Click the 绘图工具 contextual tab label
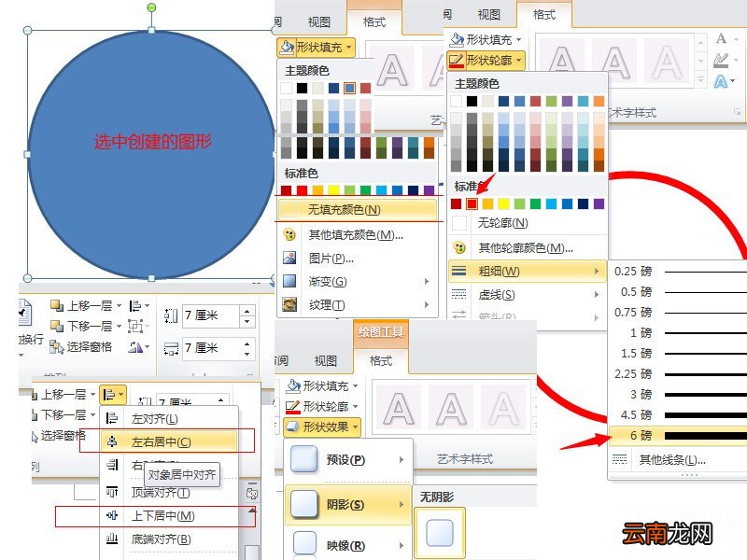This screenshot has height=560, width=747. 381,332
